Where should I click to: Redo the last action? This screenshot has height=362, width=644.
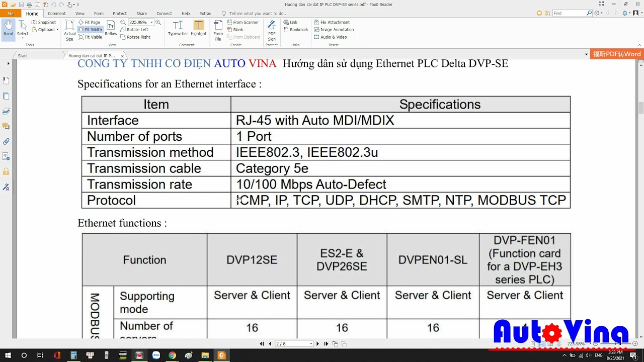(x=61, y=5)
